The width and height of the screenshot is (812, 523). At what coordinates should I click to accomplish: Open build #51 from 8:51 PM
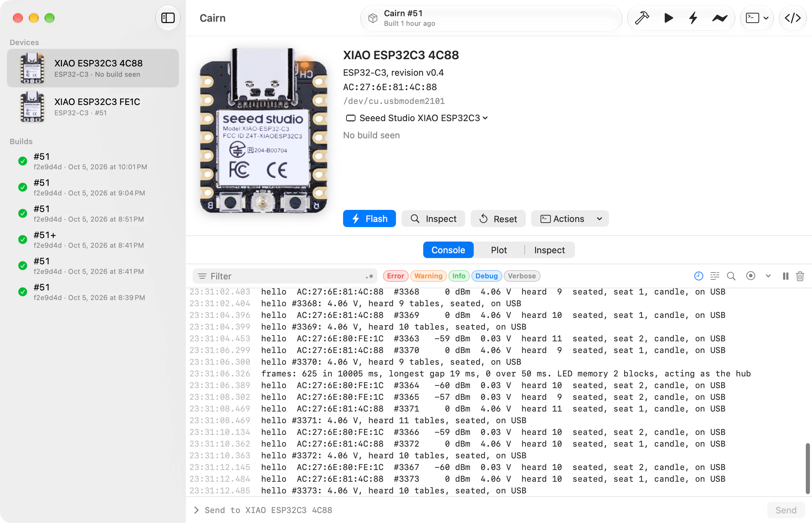(93, 214)
